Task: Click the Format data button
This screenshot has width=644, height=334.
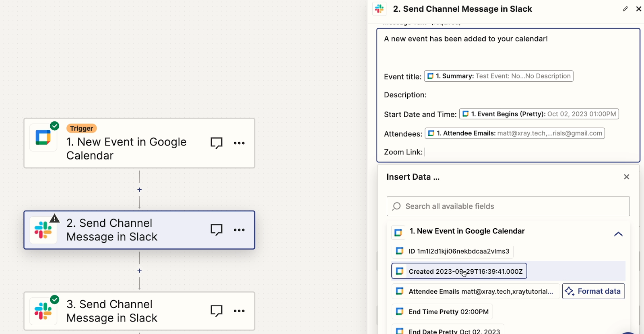Action: (593, 291)
